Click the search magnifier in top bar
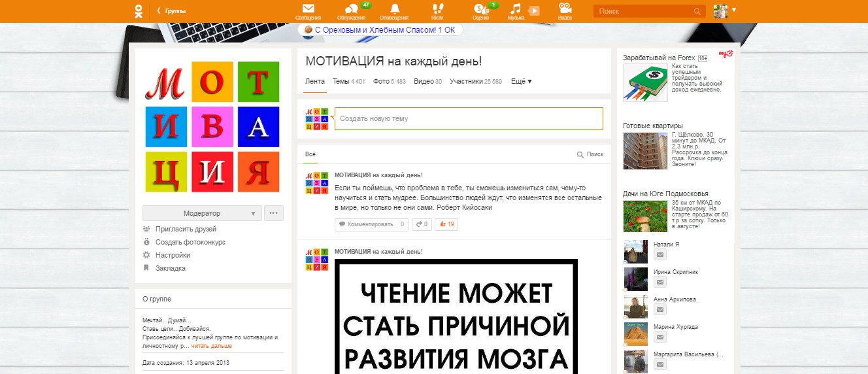 click(697, 11)
